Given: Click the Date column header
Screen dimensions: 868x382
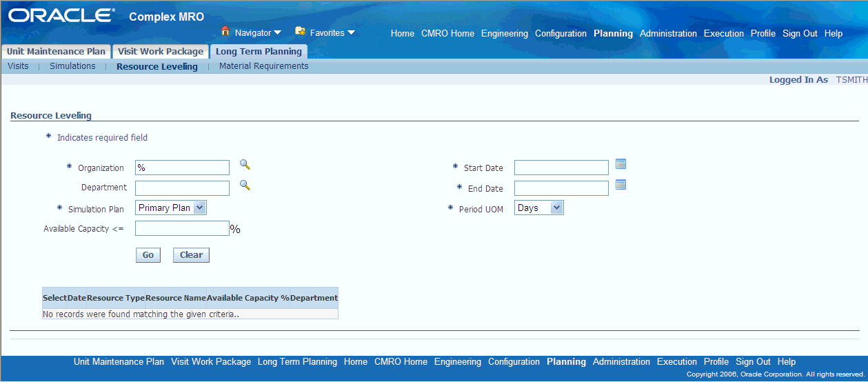Looking at the screenshot, I should point(77,298).
